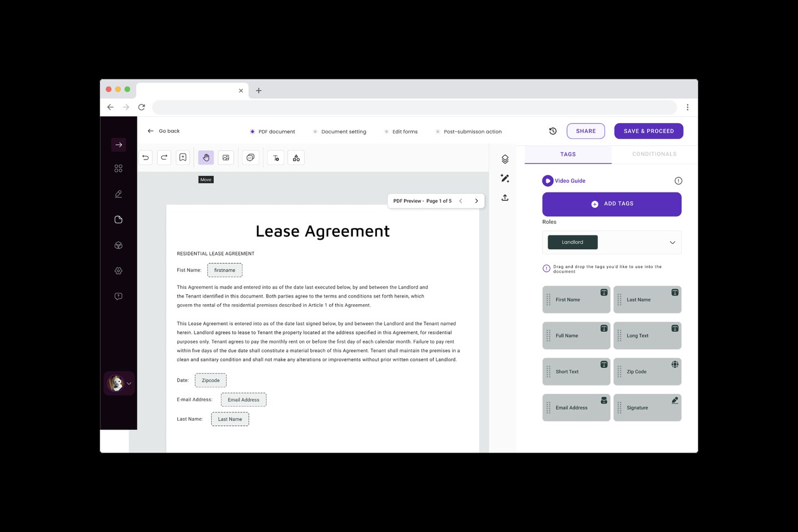Expand the sidebar with the arrow button

[x=119, y=145]
